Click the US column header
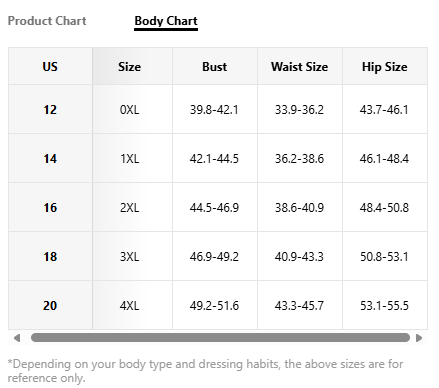The width and height of the screenshot is (439, 388). (50, 66)
